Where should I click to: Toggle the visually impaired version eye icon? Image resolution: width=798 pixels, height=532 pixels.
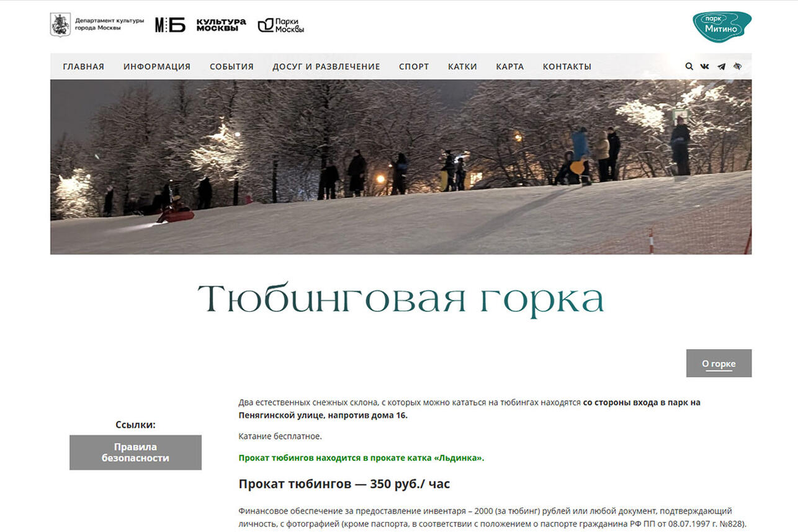[x=737, y=66]
